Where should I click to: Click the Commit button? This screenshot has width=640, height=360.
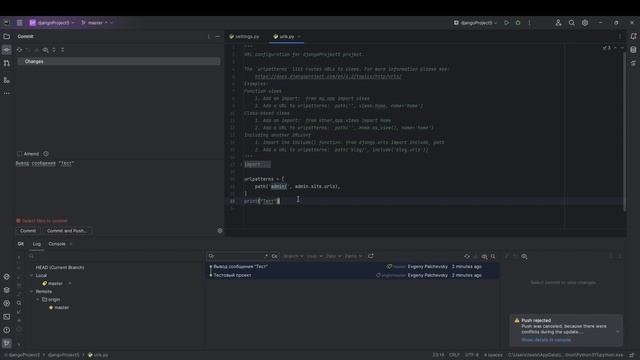click(x=28, y=231)
